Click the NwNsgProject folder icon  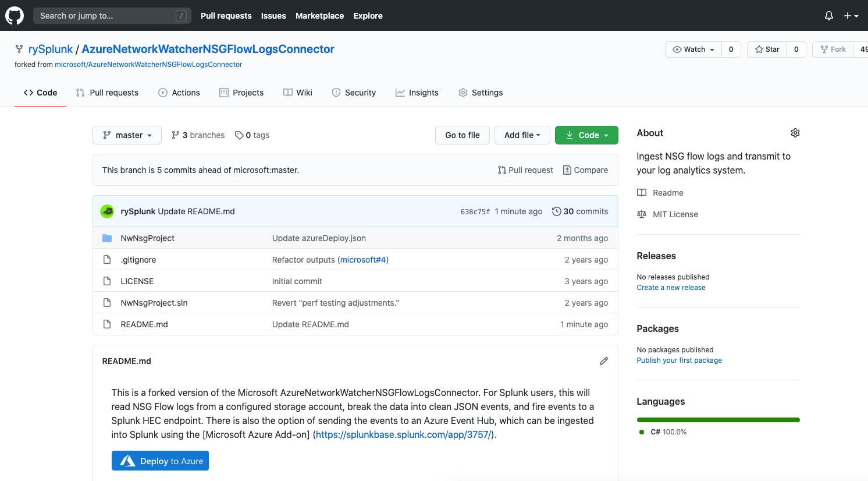pos(107,238)
